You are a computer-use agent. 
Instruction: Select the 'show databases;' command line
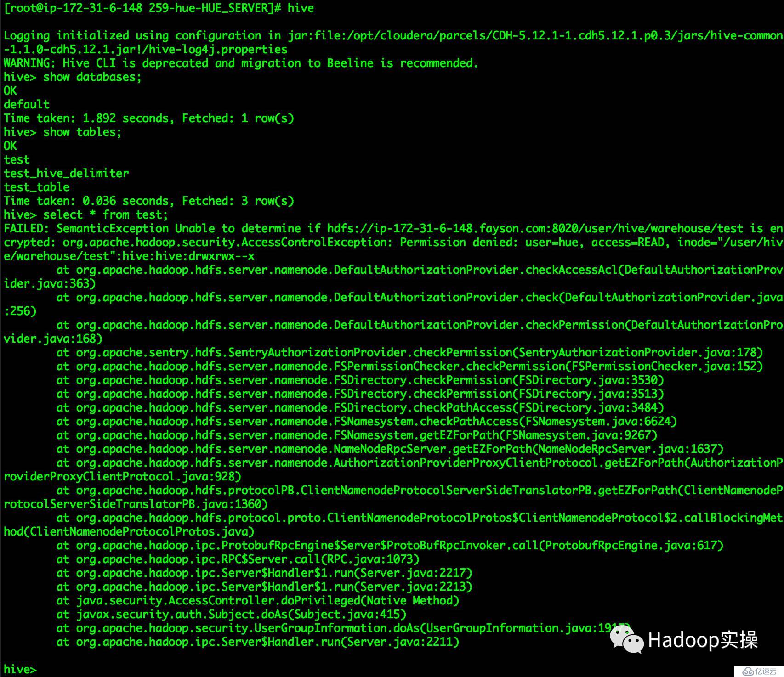click(x=73, y=77)
